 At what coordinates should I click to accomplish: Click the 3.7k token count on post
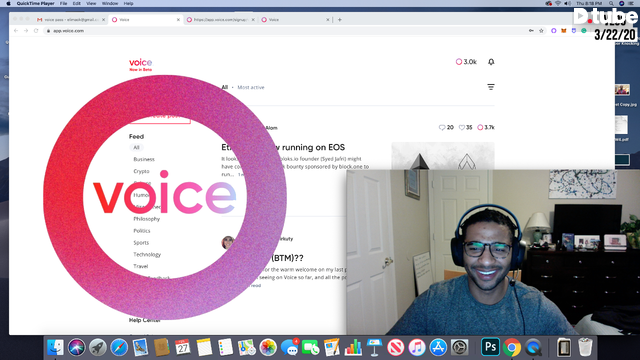486,127
